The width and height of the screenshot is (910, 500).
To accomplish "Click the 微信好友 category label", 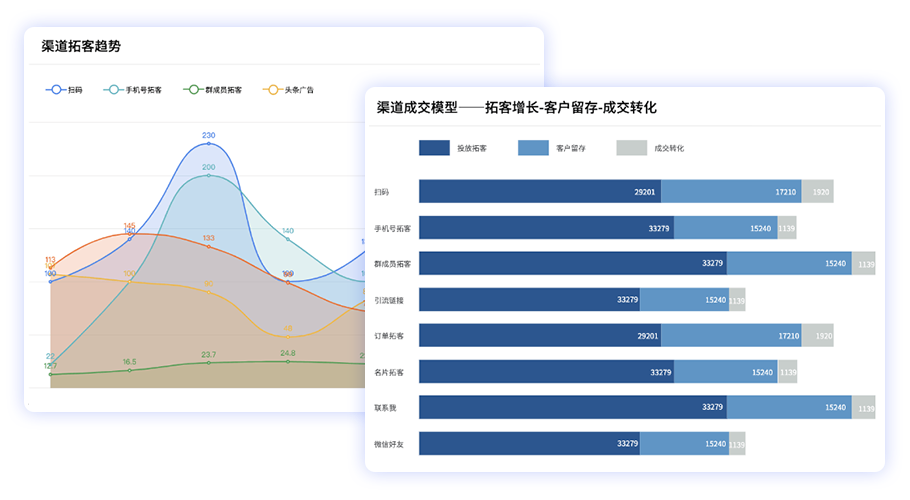I will pos(389,444).
